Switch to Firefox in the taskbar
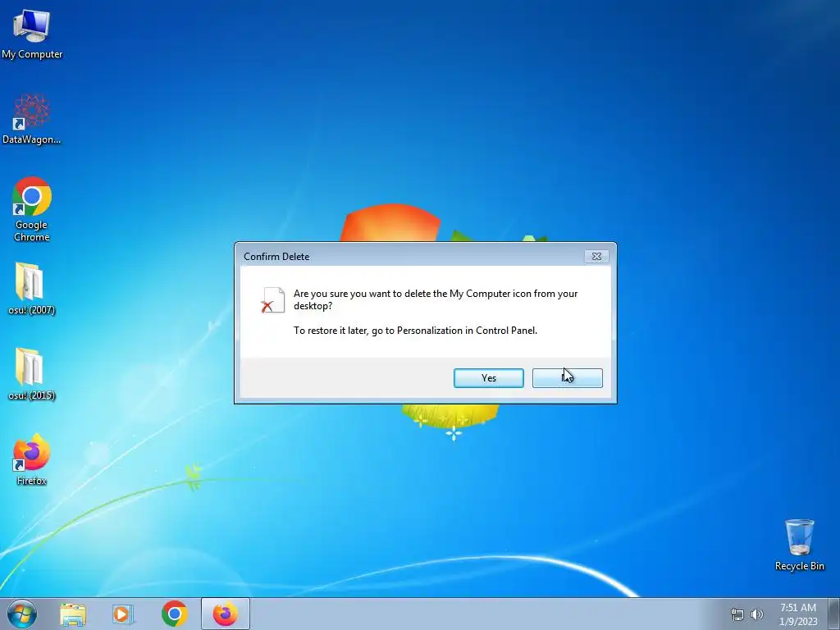The image size is (840, 630). [226, 614]
